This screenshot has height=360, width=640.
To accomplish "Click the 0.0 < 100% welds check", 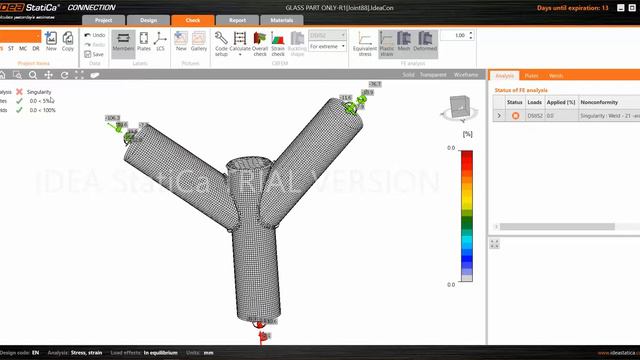I will (42, 110).
